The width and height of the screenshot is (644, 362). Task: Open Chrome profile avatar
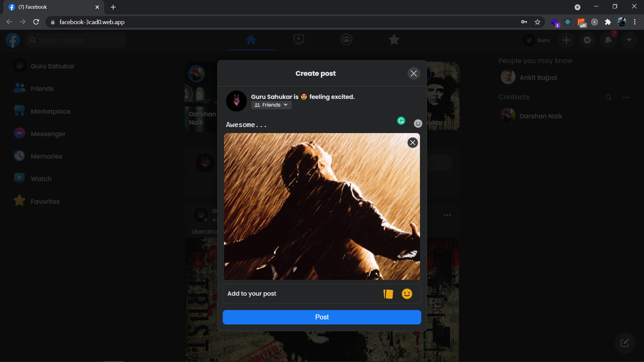(622, 22)
